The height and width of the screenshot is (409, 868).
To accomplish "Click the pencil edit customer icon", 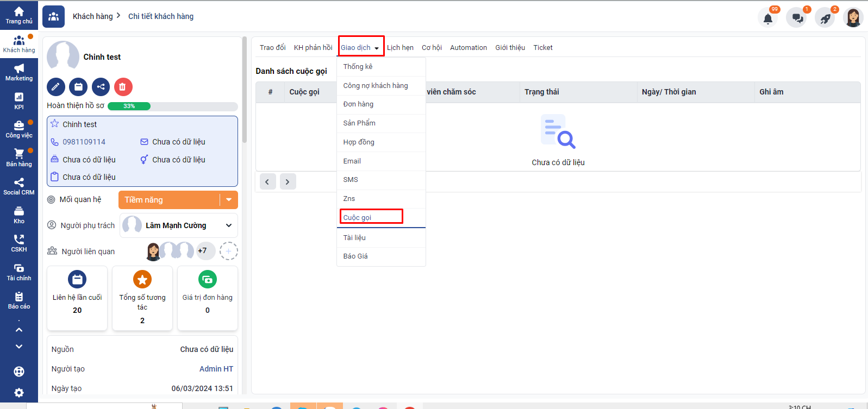I will tap(56, 87).
